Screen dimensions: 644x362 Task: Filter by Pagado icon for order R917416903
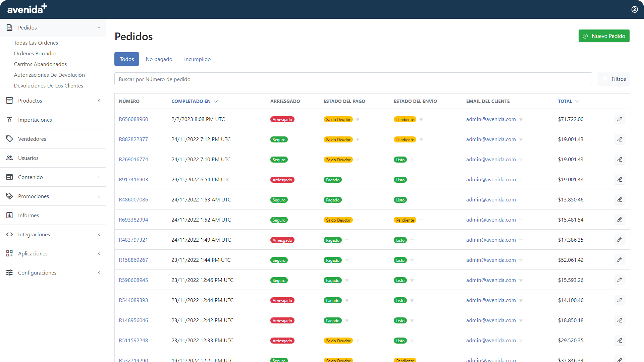[347, 180]
